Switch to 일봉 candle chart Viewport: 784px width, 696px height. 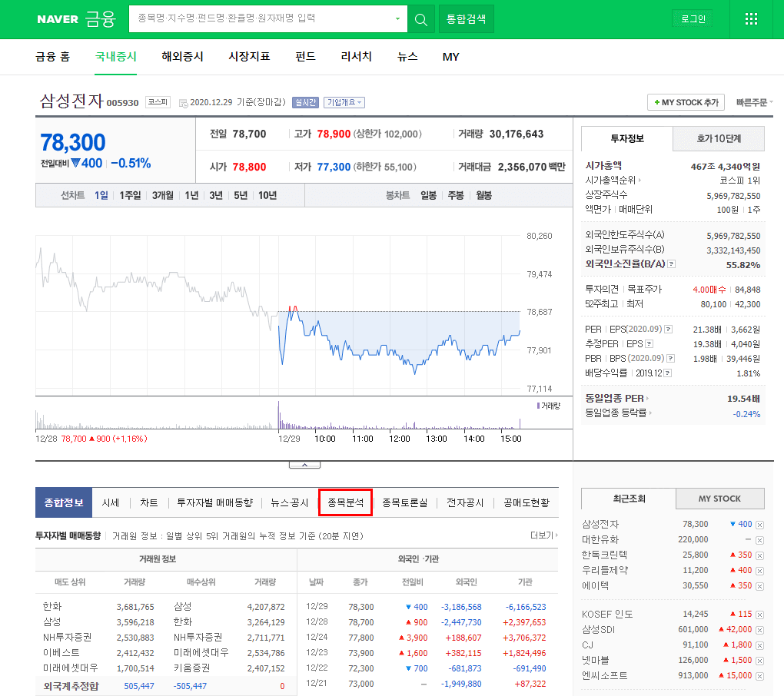click(428, 195)
